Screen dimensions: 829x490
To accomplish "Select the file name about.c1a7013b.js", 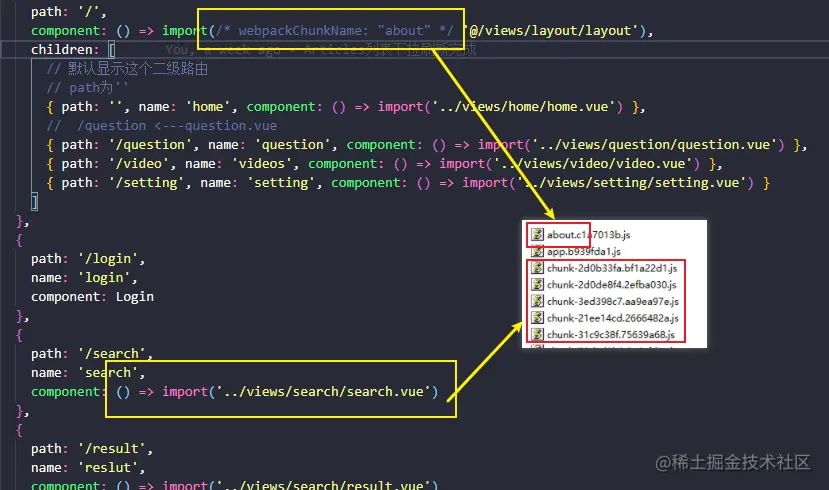I will [588, 235].
